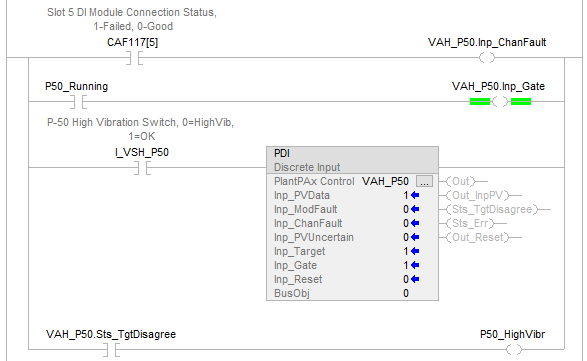Click the I_VSH_P50 contact symbol
This screenshot has width=587, height=361.
click(142, 168)
